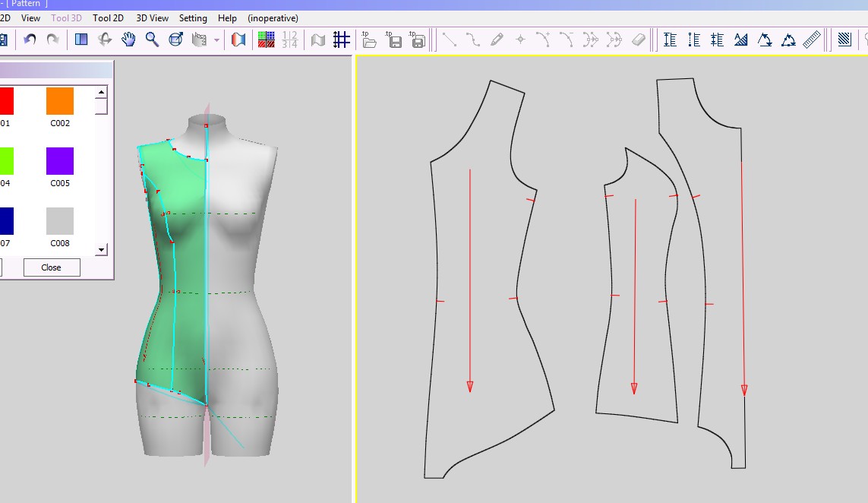Viewport: 868px width, 503px height.
Task: Open the Tool 2D menu
Action: coord(108,18)
